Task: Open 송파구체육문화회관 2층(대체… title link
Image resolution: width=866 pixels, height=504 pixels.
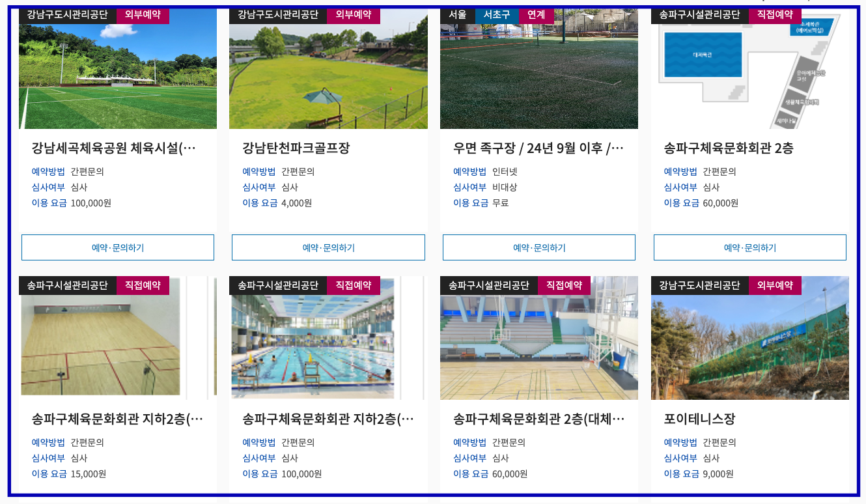Action: pos(539,419)
